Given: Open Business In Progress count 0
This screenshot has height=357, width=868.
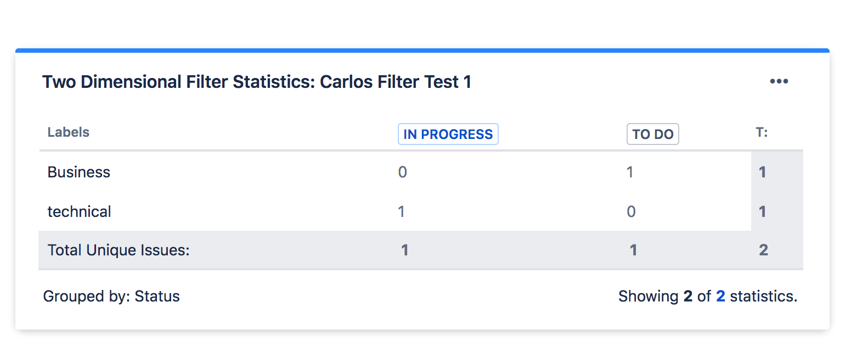Looking at the screenshot, I should coord(403,172).
